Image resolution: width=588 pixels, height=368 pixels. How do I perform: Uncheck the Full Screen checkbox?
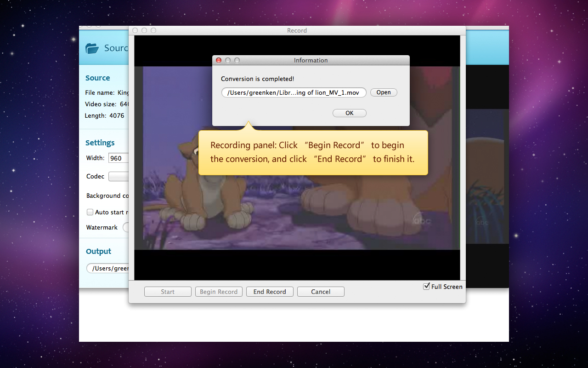point(426,286)
